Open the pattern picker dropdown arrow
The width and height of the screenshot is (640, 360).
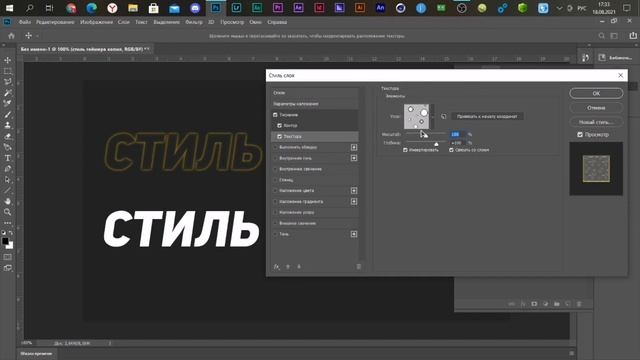(x=432, y=116)
